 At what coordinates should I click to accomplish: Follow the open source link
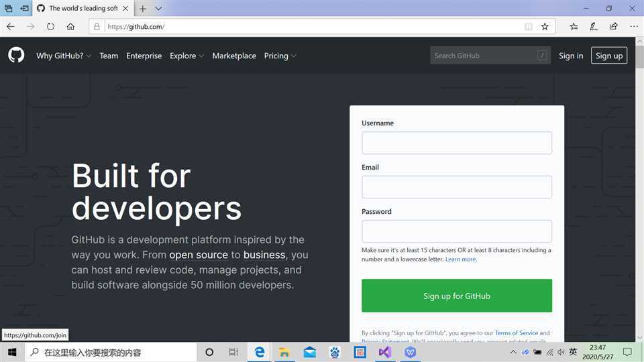199,255
